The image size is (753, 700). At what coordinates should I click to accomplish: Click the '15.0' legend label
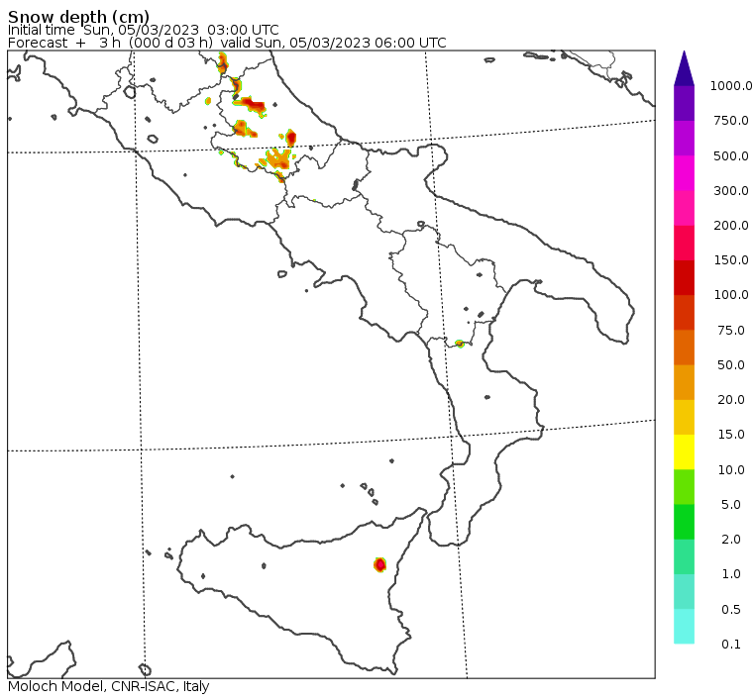coord(731,435)
